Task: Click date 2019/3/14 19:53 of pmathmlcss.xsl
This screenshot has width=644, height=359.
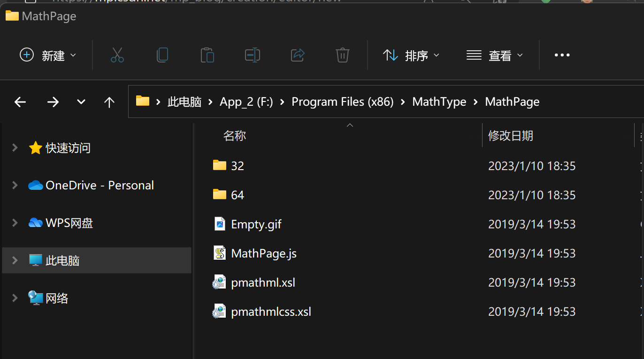Action: point(532,312)
